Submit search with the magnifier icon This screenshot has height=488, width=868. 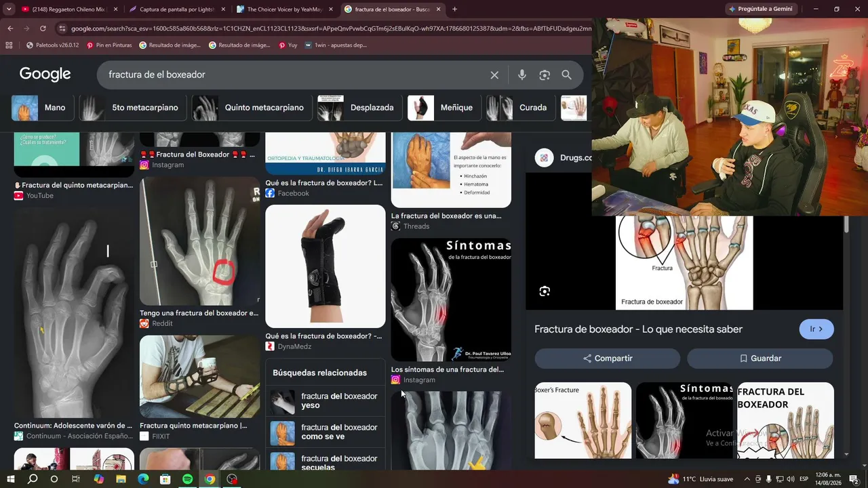point(567,75)
